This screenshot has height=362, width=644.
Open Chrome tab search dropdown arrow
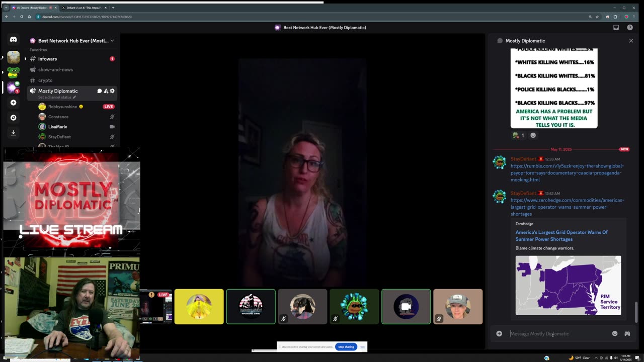pos(6,8)
